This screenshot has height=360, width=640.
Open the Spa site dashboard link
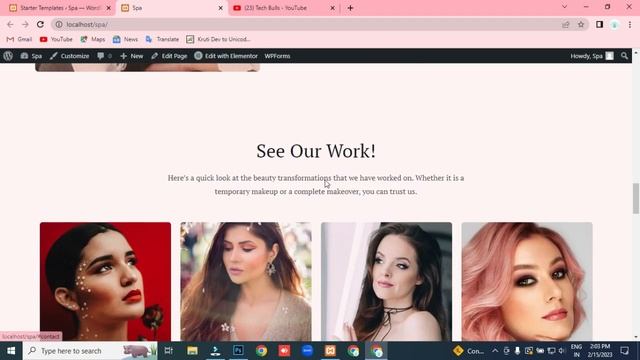pyautogui.click(x=31, y=56)
